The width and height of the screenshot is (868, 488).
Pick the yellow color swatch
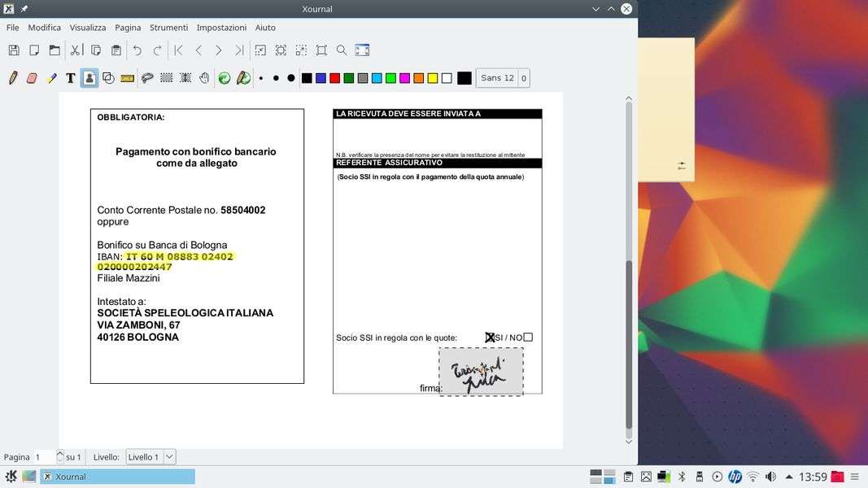433,78
